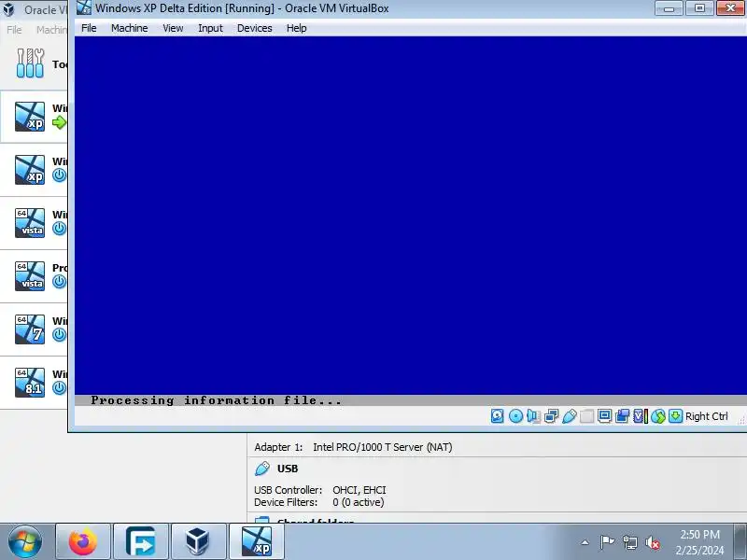Click the VirtualBox Manager title bar logo icon
The width and height of the screenshot is (747, 560).
pos(8,9)
